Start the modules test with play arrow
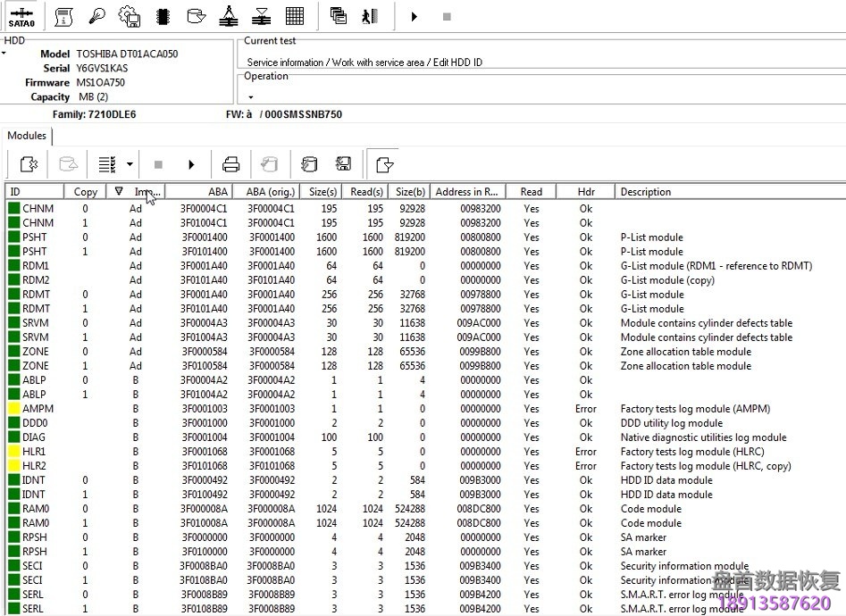This screenshot has width=846, height=616. (191, 164)
